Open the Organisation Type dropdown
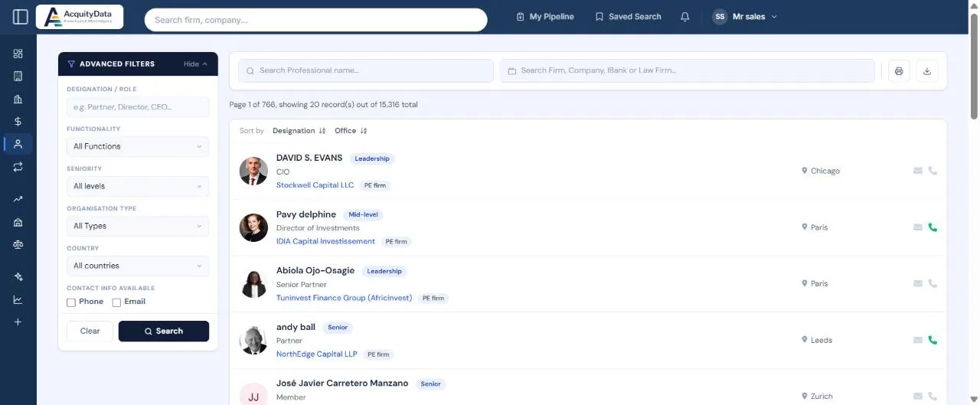 [138, 226]
